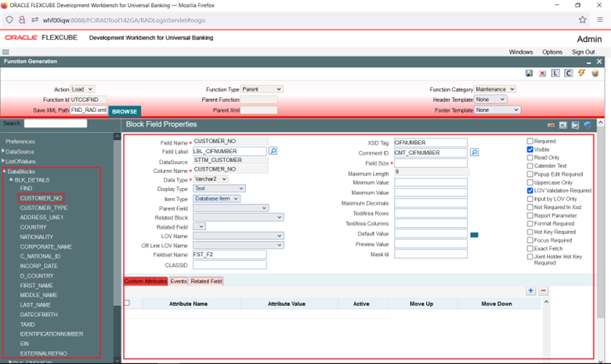
Task: Open the Function Type dropdown
Action: [262, 89]
